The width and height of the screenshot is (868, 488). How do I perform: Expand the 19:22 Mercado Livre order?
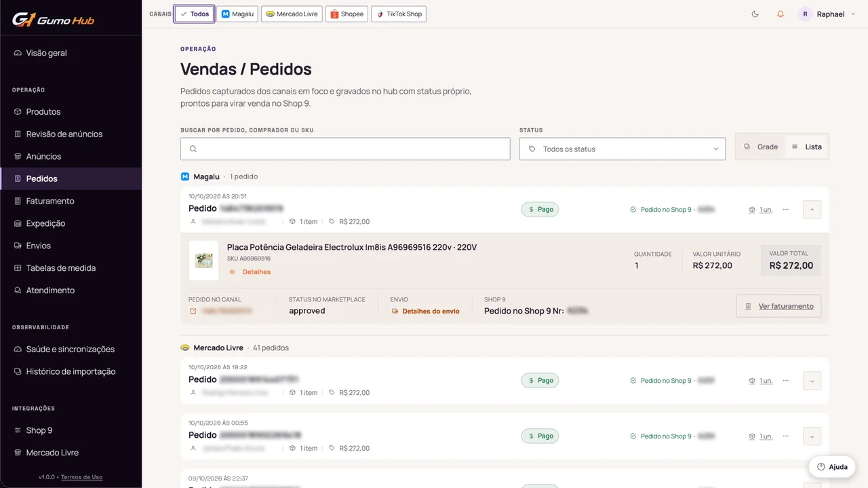click(812, 381)
